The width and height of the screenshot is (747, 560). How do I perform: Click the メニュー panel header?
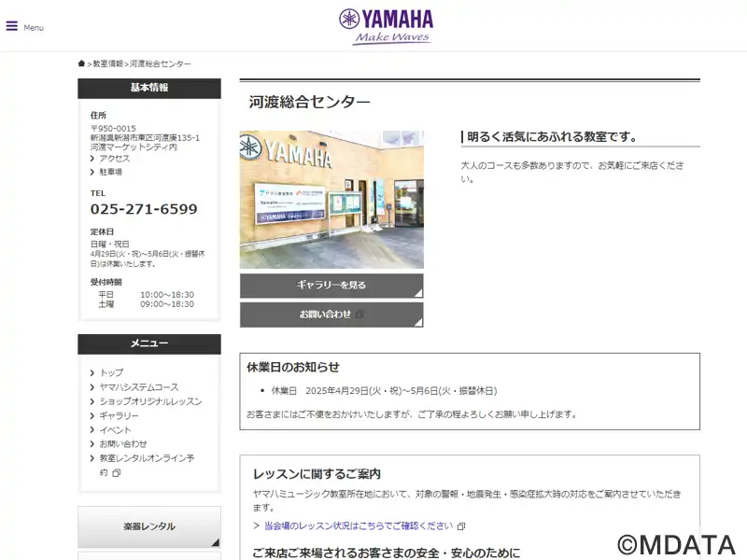coord(149,343)
